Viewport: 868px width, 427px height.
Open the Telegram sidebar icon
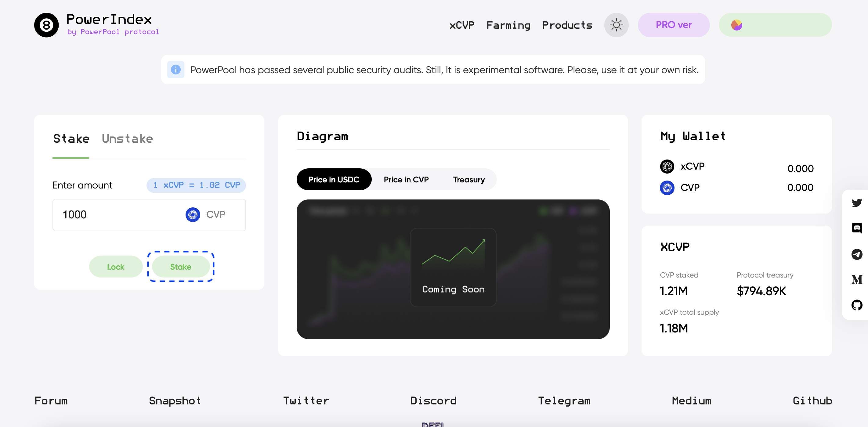click(856, 254)
